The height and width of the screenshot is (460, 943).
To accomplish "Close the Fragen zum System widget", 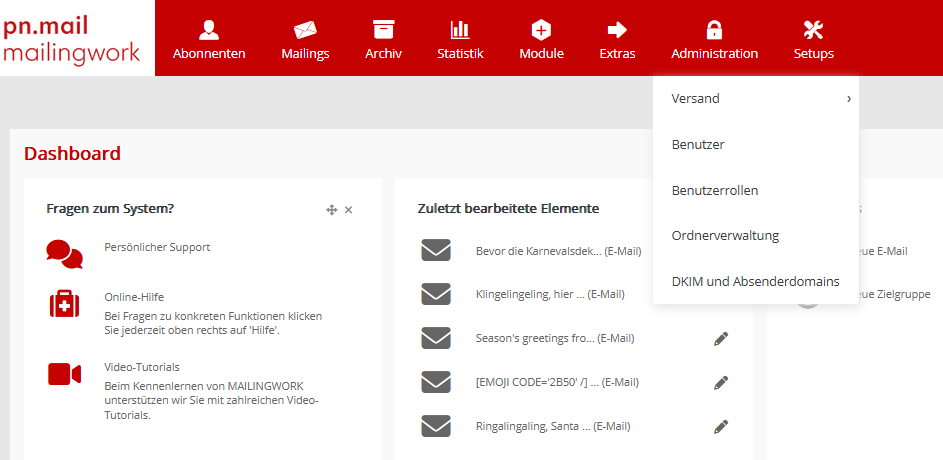I will [348, 210].
